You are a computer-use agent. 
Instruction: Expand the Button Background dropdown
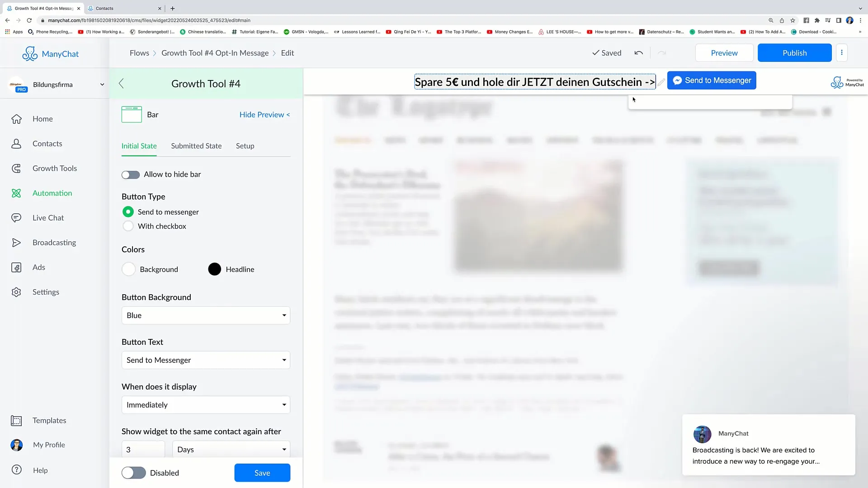[x=205, y=315]
